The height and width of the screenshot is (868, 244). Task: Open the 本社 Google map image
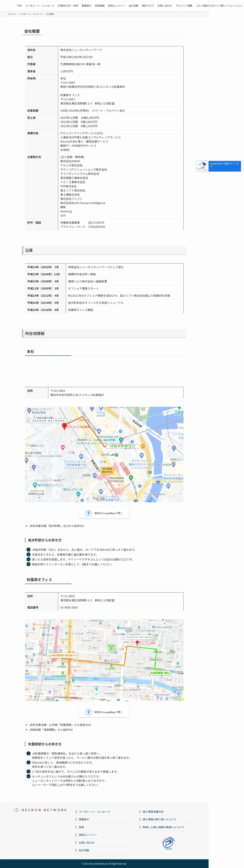(104, 454)
